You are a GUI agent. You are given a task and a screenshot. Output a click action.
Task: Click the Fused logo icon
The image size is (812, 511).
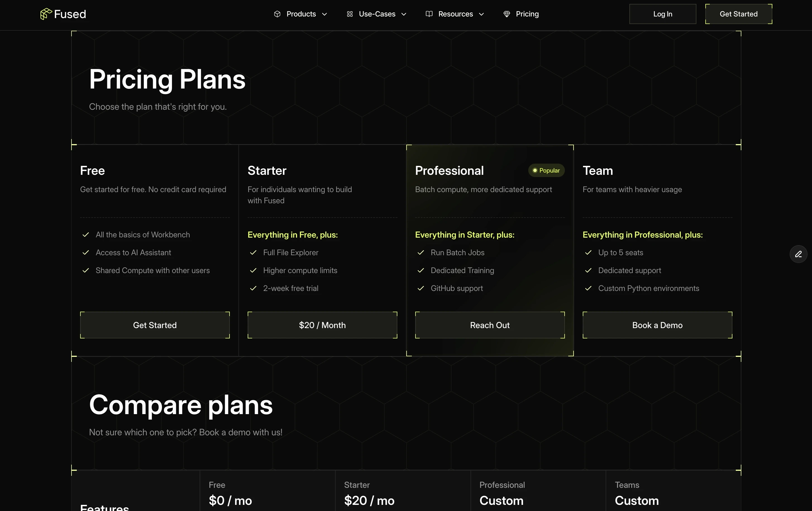click(46, 14)
